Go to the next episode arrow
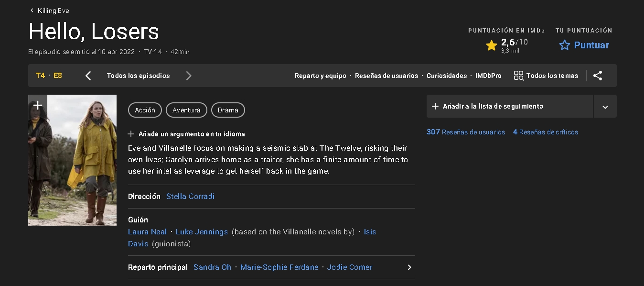The width and height of the screenshot is (644, 286). pyautogui.click(x=189, y=76)
